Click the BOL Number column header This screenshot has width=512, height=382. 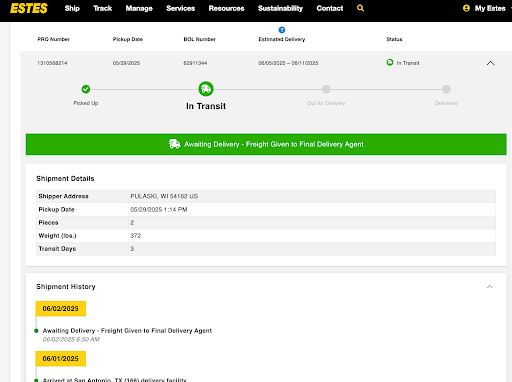[200, 39]
